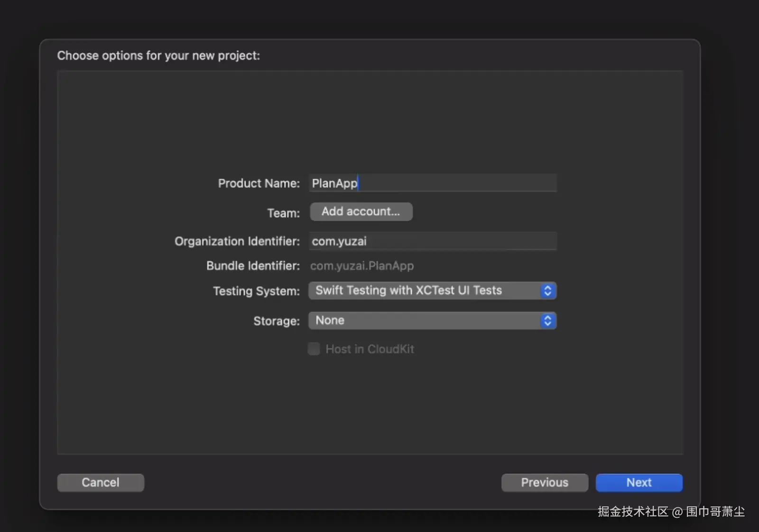The image size is (759, 532).
Task: Click the "Choose options for your new project" heading
Action: click(x=158, y=55)
